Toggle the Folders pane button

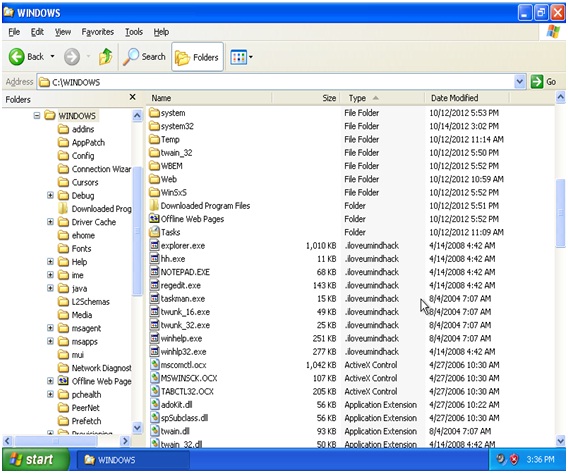pos(197,57)
